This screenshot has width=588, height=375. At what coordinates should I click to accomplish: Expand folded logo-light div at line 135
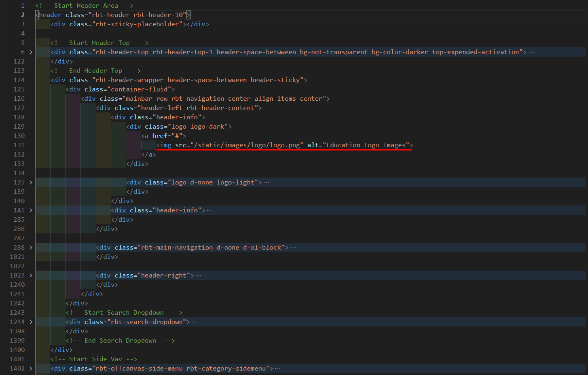[x=31, y=182]
